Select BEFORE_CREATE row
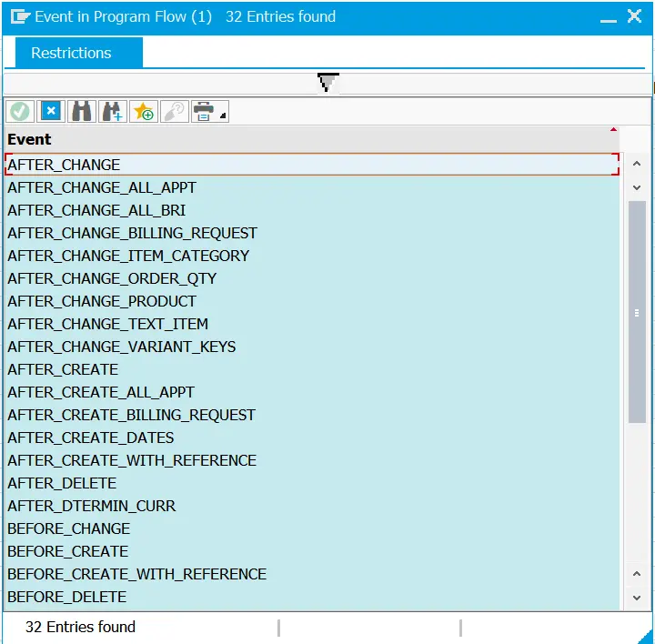Screen dimensions: 655x644 point(312,552)
